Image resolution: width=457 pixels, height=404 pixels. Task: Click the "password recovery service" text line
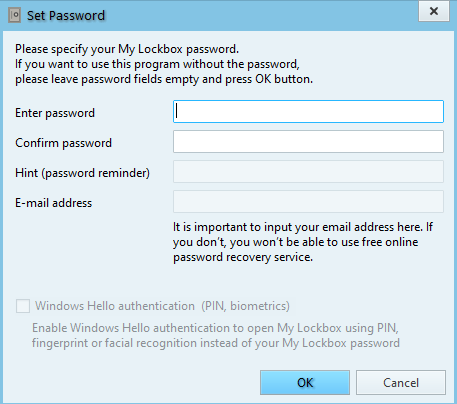pyautogui.click(x=243, y=257)
